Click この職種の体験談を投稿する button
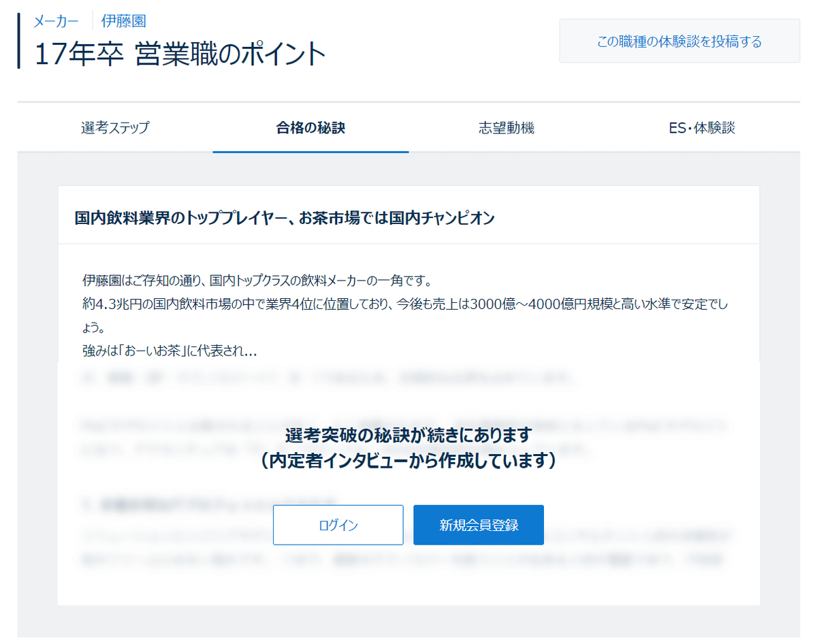 coord(679,41)
